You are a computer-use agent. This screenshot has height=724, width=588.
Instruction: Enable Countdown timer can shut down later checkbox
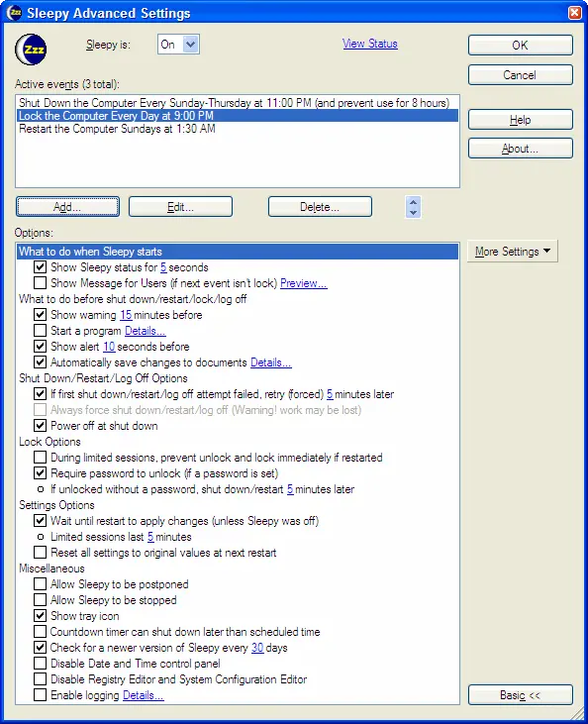tap(41, 631)
